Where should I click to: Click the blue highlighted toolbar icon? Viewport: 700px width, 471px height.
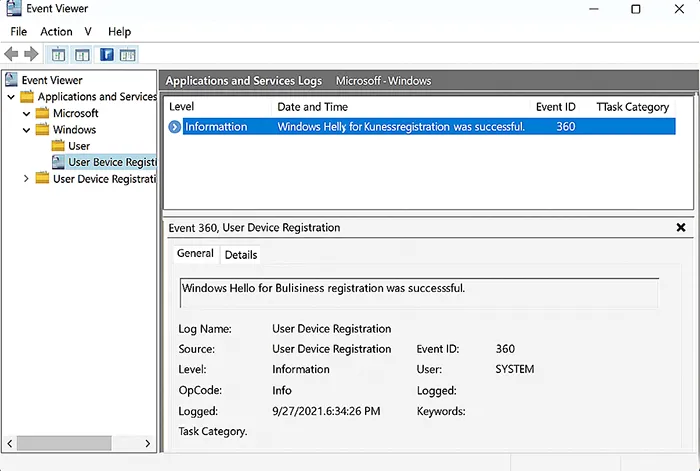point(106,54)
